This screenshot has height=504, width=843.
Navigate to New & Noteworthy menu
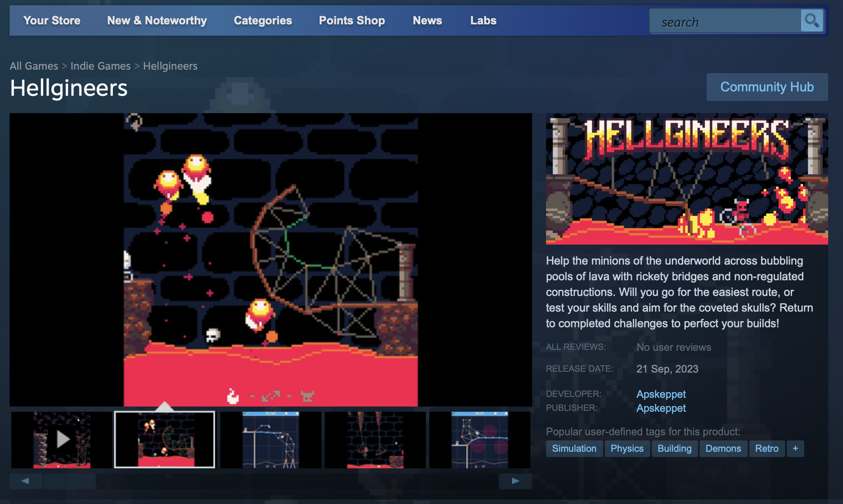pyautogui.click(x=157, y=20)
